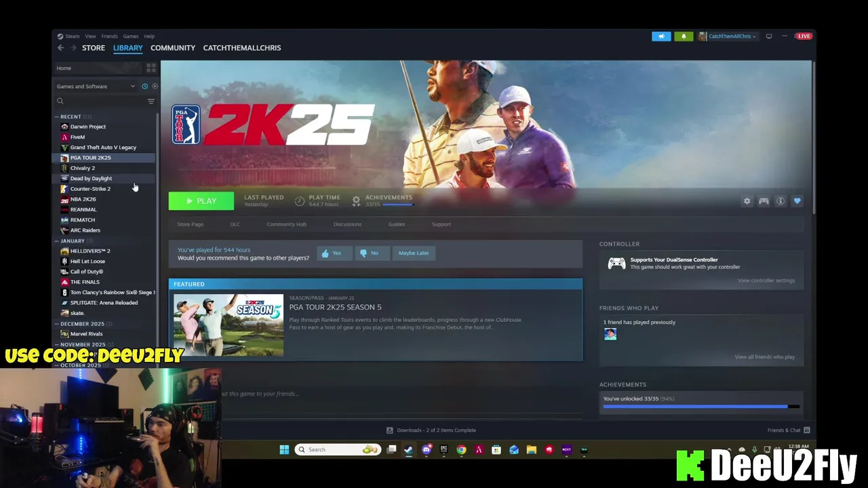Open CATCHTHEMALLCHRIS profile tab
Image resolution: width=868 pixels, height=488 pixels.
tap(242, 48)
